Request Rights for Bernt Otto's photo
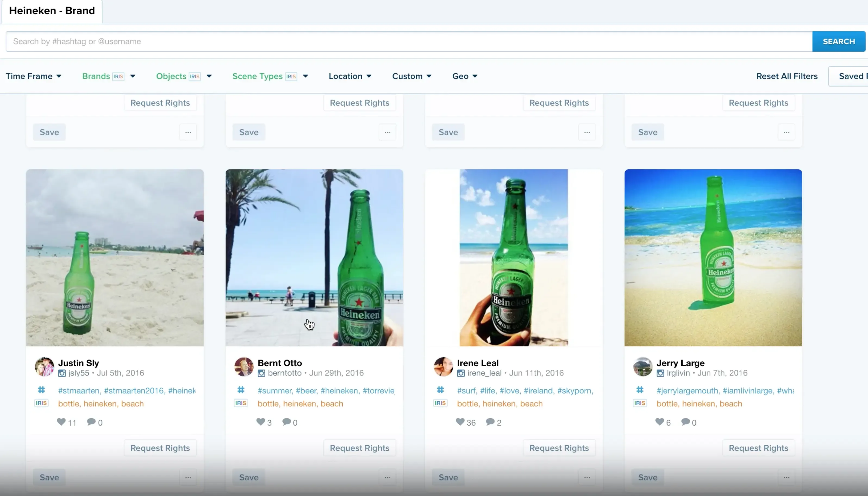 pyautogui.click(x=360, y=448)
